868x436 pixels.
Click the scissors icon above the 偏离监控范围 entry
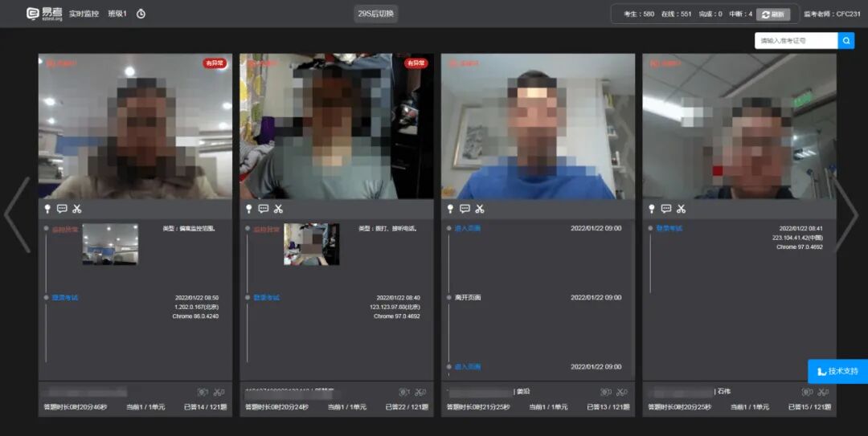tap(77, 209)
